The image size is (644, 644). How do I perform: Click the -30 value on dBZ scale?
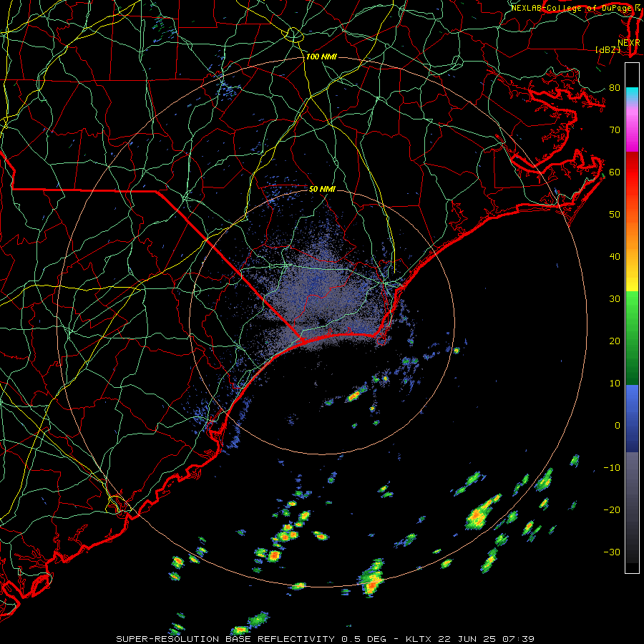[x=612, y=552]
